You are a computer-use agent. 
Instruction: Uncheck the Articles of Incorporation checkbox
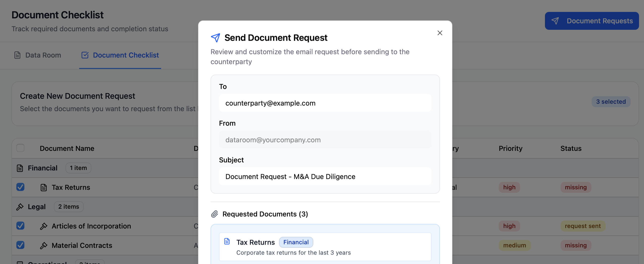20,226
